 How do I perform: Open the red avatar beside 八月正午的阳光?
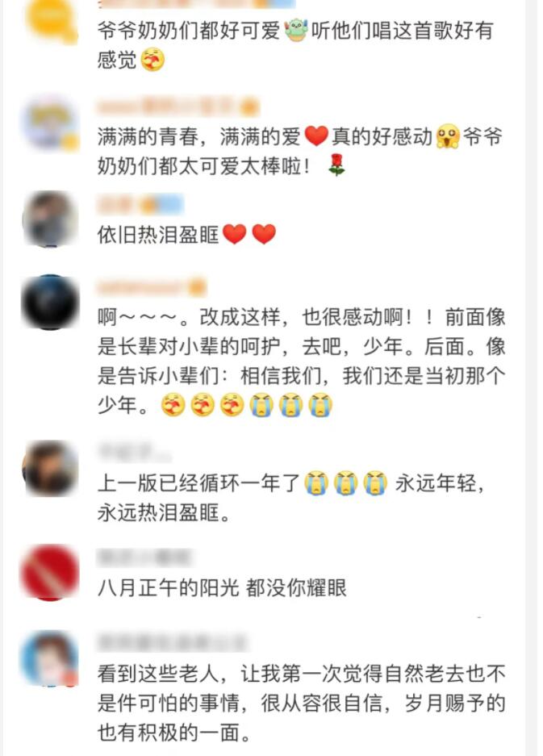pyautogui.click(x=50, y=572)
